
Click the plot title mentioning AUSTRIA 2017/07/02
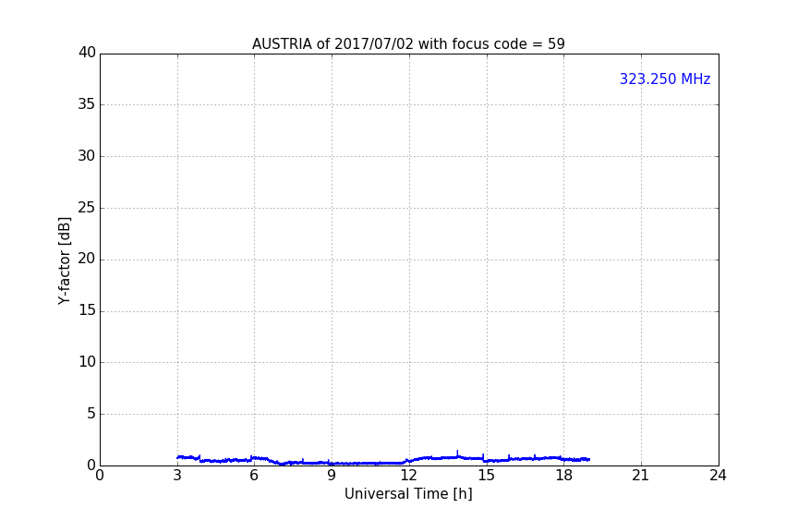pos(408,44)
